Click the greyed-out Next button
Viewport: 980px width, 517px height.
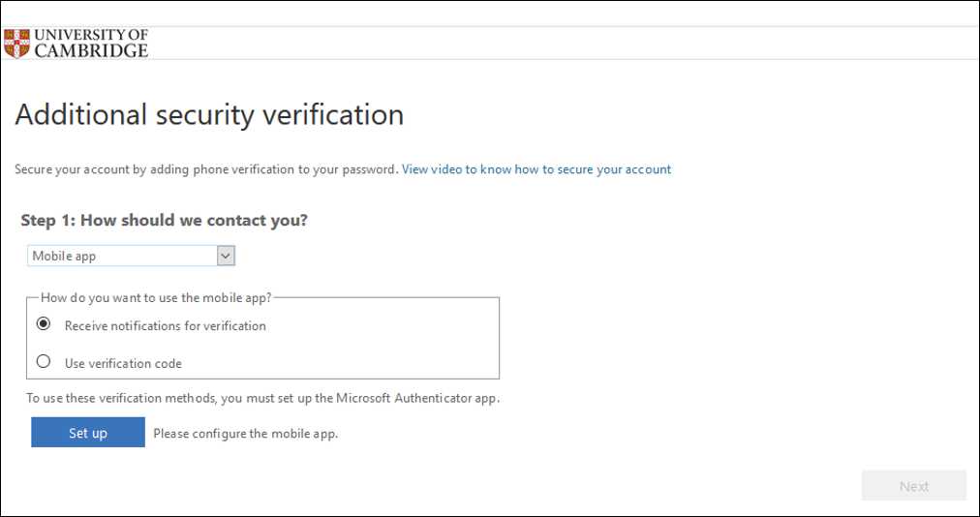(x=914, y=486)
